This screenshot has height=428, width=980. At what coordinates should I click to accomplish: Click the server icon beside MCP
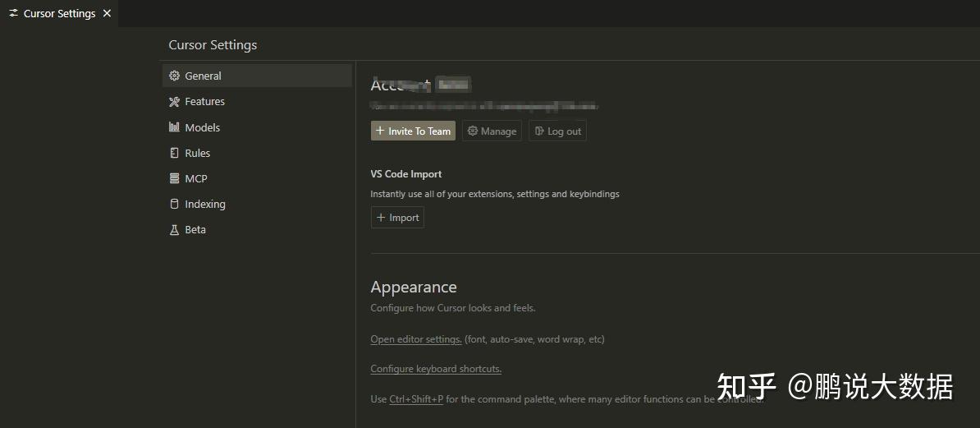coord(174,178)
